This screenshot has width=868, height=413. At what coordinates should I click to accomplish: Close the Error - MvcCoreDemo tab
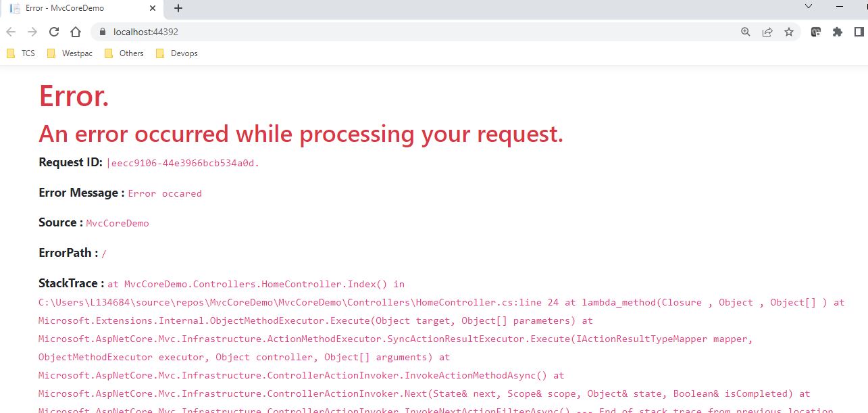tap(153, 8)
